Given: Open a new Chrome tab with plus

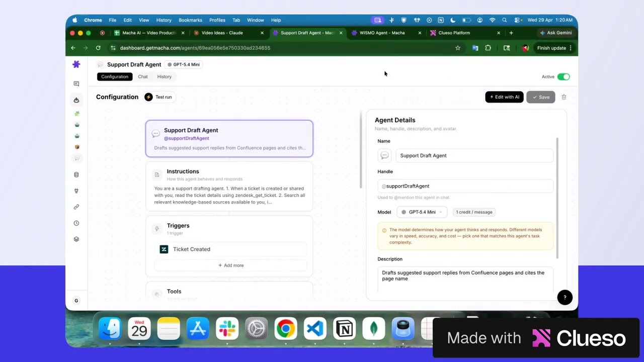Looking at the screenshot, I should click(x=511, y=33).
